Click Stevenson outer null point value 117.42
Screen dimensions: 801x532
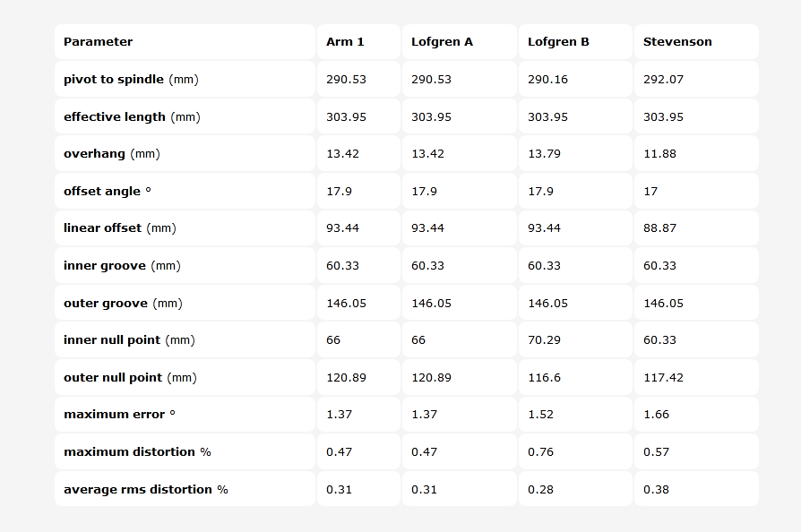click(663, 378)
